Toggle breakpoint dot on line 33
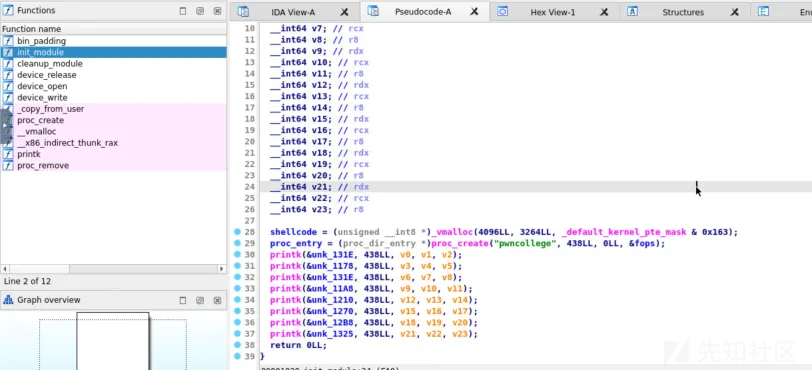 coord(237,288)
